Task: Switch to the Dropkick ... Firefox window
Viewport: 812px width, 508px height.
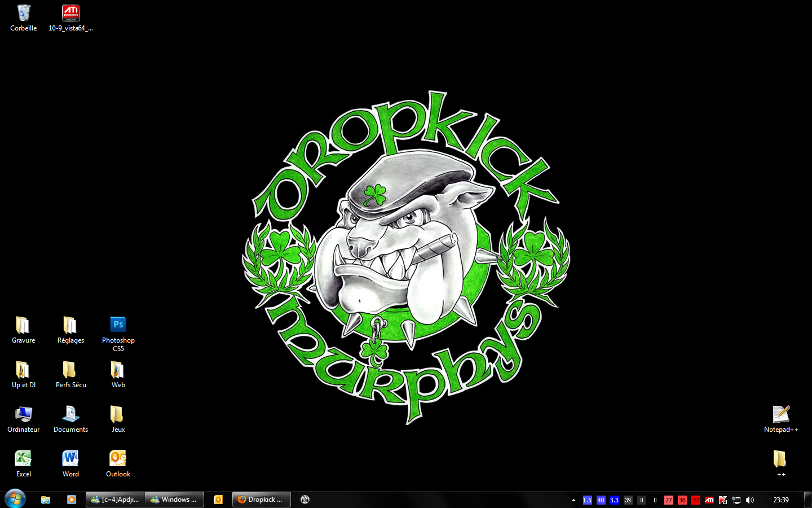Action: coord(262,500)
